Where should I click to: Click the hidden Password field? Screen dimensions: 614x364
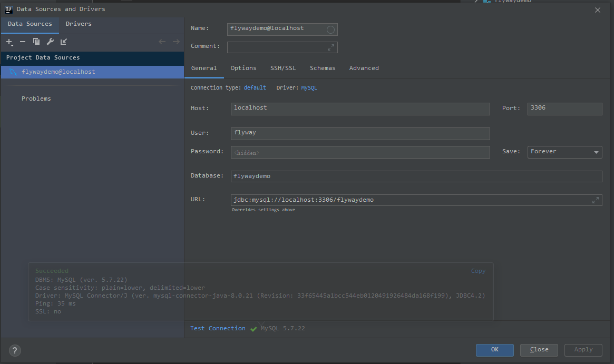click(360, 152)
